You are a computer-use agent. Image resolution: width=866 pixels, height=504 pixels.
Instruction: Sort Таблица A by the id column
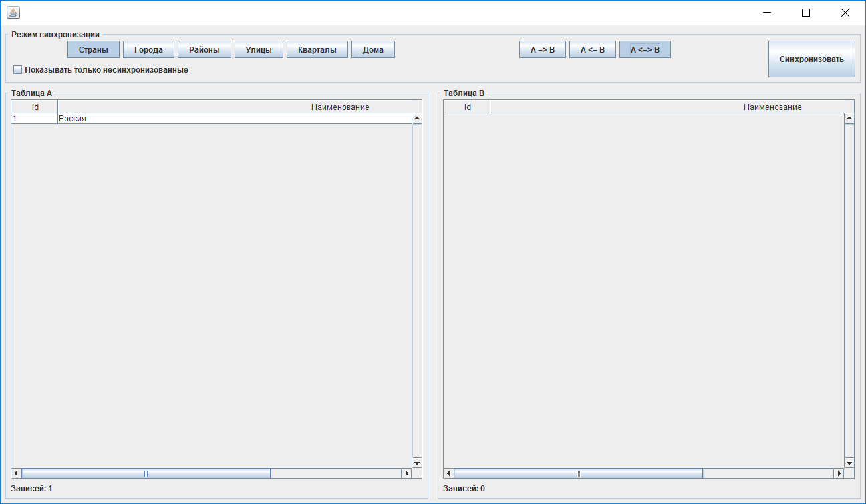(x=33, y=106)
